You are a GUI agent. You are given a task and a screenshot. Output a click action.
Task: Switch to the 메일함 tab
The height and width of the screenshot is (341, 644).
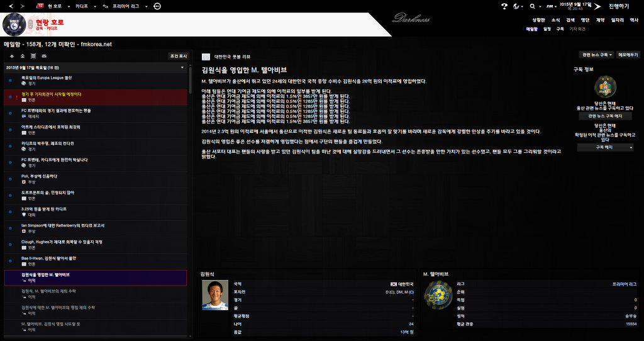pyautogui.click(x=532, y=29)
